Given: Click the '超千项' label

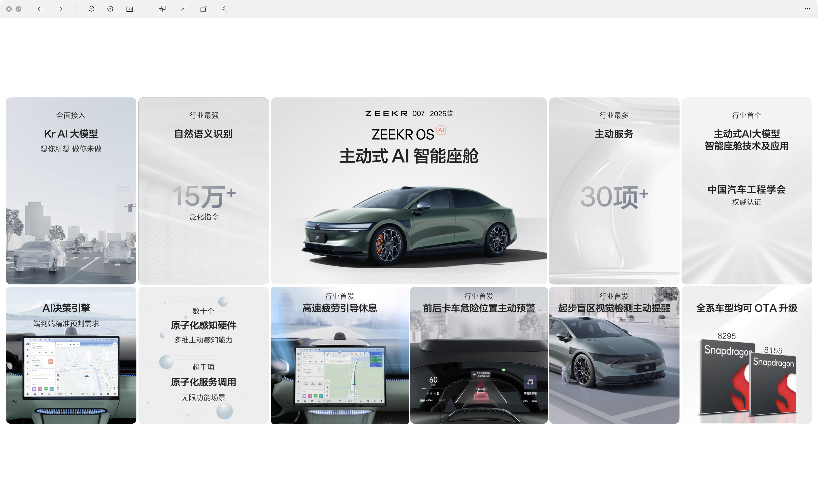Looking at the screenshot, I should (203, 367).
